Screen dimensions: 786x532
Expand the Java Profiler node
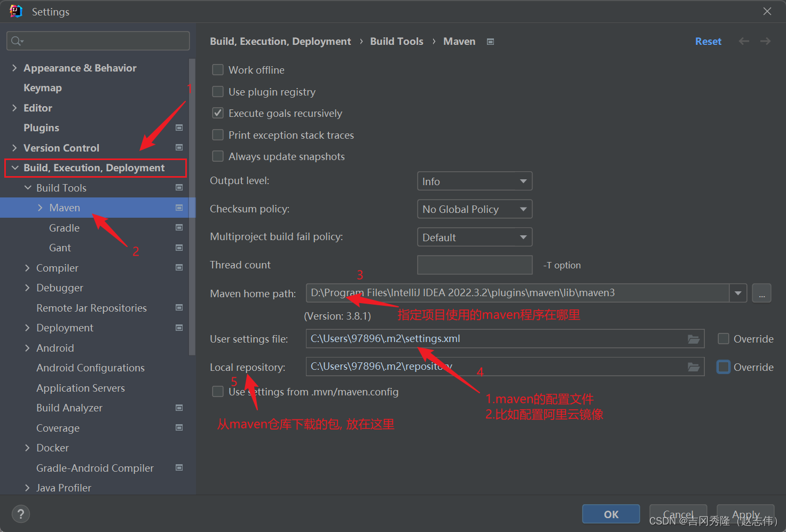coord(28,488)
